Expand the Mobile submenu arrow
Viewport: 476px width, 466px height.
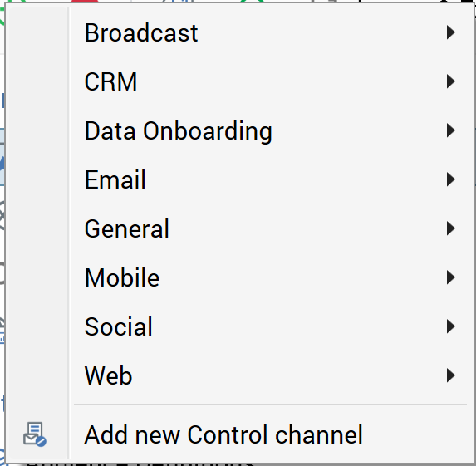(x=451, y=277)
